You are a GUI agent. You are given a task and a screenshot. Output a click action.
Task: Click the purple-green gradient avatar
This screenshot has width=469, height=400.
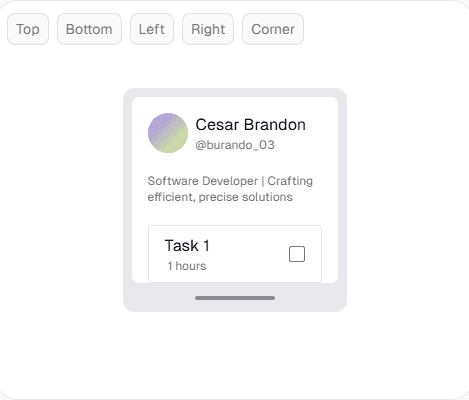(x=168, y=133)
